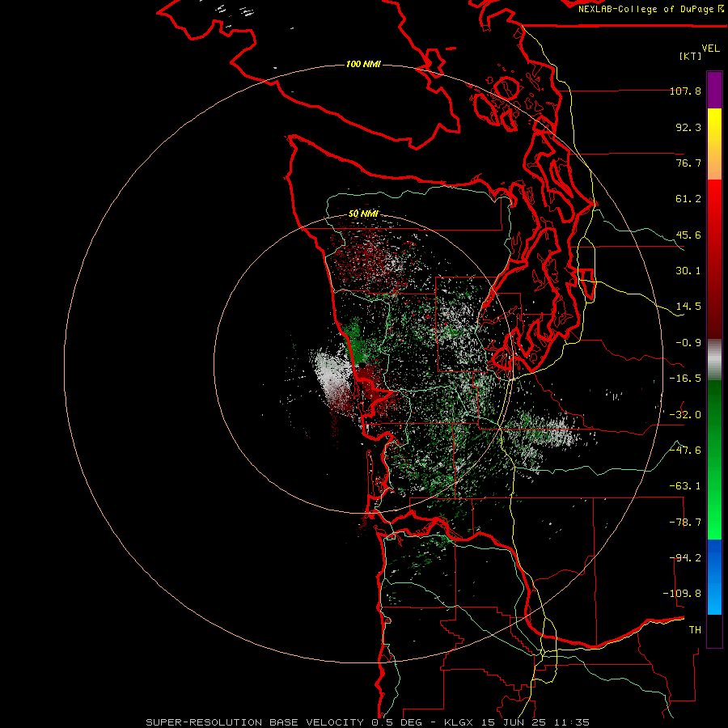Click the 30.1 scale value
This screenshot has width=728, height=728.
[688, 271]
